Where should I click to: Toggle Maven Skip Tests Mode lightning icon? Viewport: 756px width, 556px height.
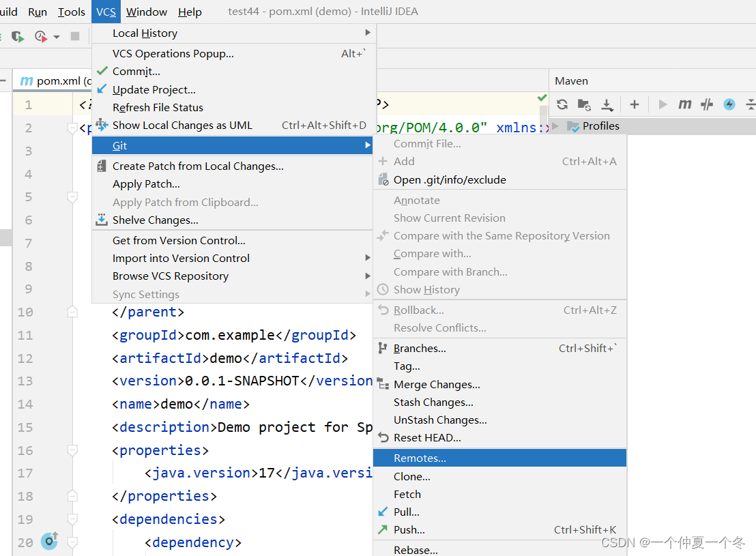[x=729, y=104]
